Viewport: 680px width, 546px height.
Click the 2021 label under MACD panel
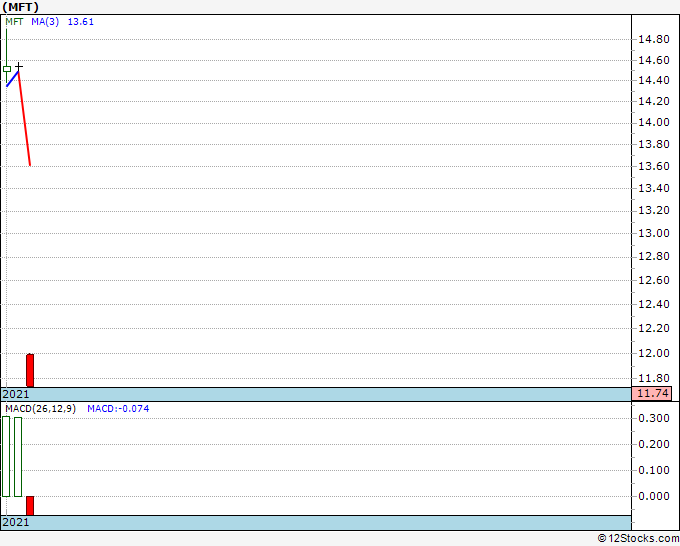(16, 522)
